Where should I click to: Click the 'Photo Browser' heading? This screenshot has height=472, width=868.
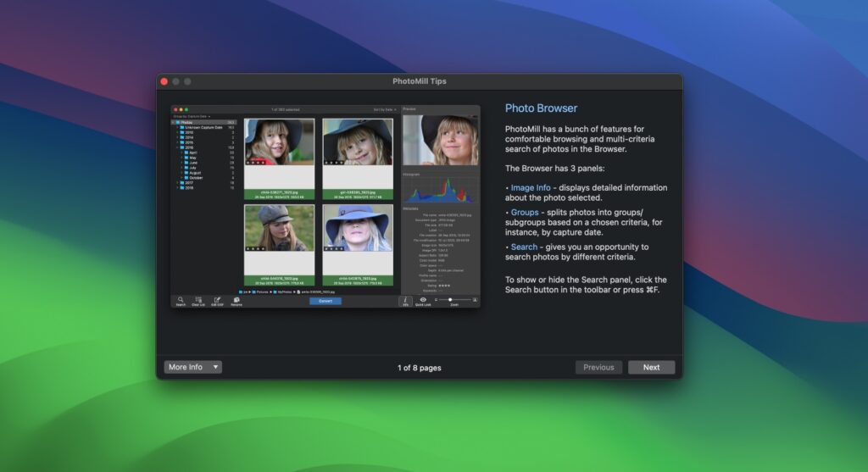coord(541,108)
